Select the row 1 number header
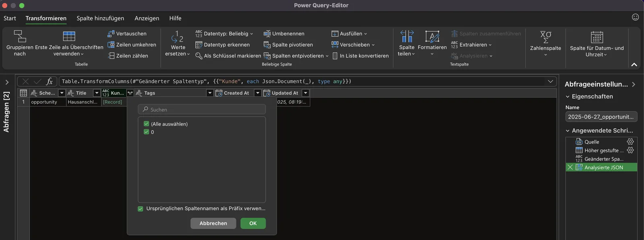The height and width of the screenshot is (240, 644). tap(23, 102)
